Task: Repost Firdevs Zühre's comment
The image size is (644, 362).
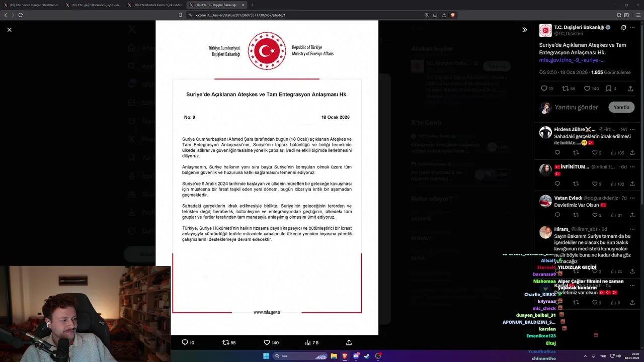Action: point(576,152)
